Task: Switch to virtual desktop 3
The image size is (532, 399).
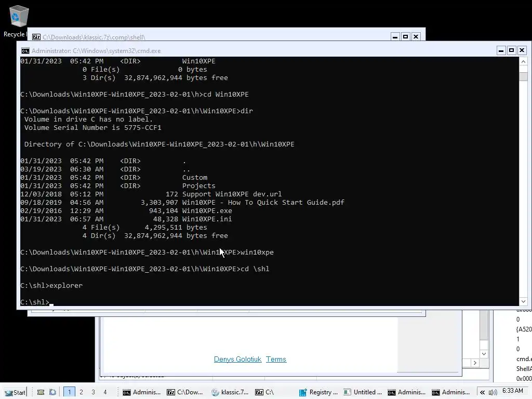Action: pyautogui.click(x=93, y=392)
